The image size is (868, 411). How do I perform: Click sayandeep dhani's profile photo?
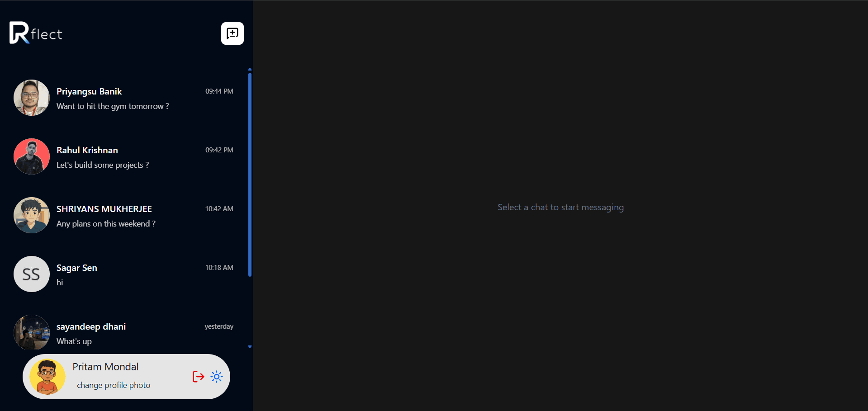(31, 333)
